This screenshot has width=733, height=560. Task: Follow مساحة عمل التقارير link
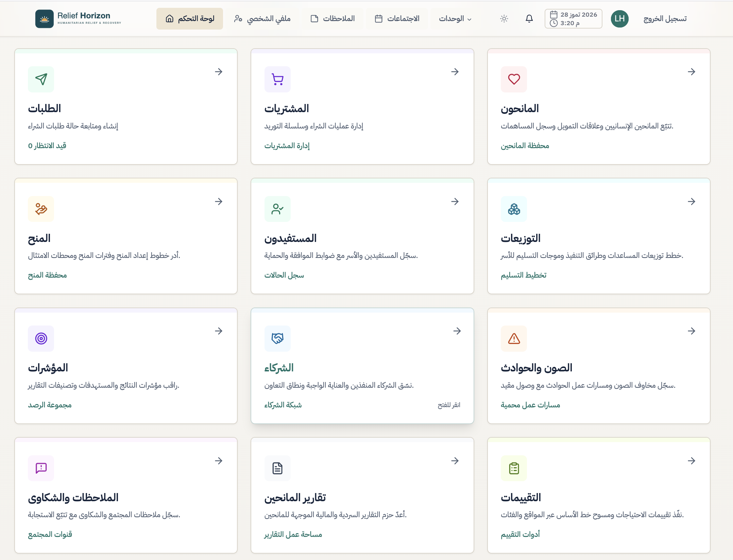pyautogui.click(x=293, y=535)
